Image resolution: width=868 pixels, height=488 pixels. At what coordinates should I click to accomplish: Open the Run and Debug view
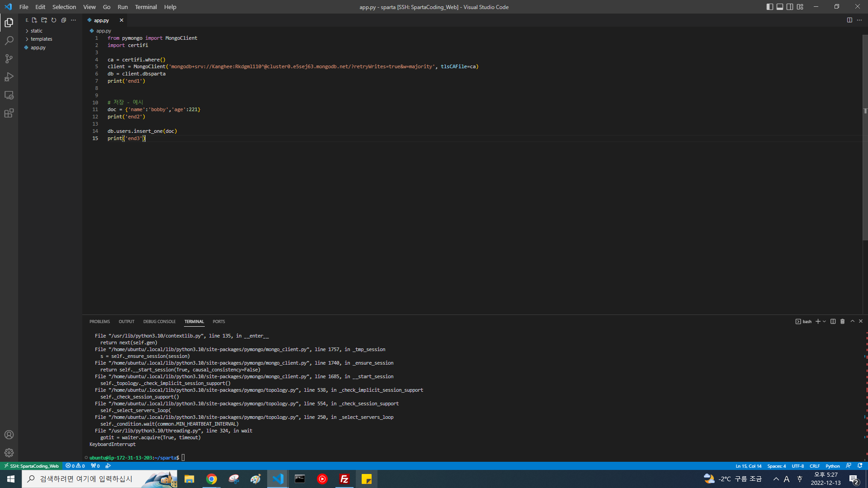point(9,77)
